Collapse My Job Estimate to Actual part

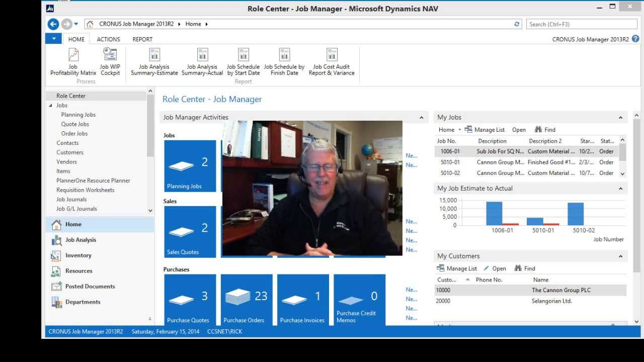click(x=620, y=189)
